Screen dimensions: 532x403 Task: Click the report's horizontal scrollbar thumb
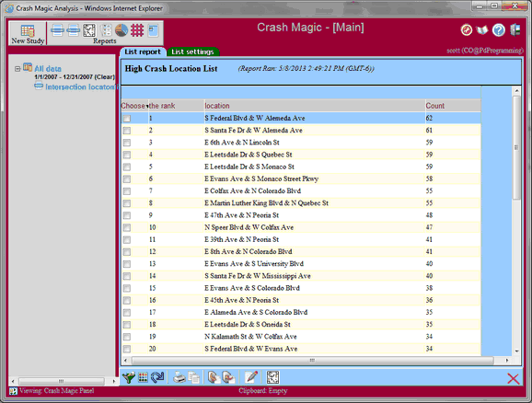(x=312, y=361)
